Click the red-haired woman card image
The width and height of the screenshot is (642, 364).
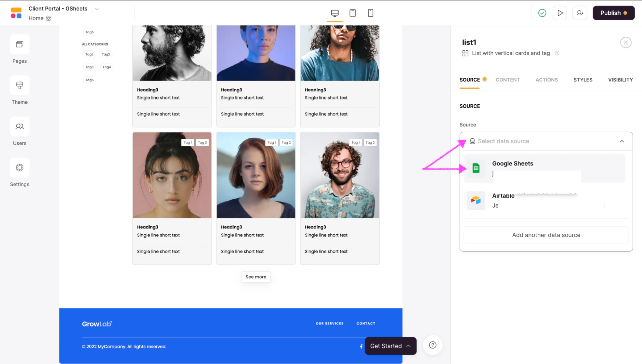click(x=256, y=175)
